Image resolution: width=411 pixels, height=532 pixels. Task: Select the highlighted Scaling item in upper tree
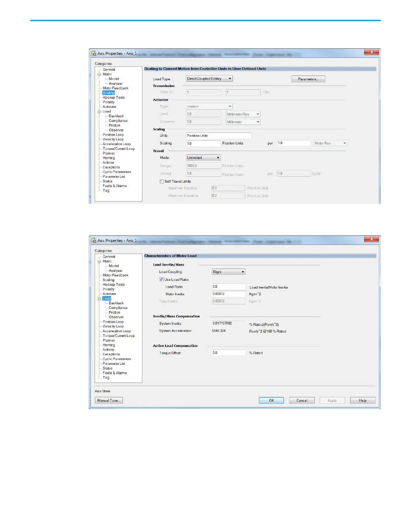(x=108, y=93)
